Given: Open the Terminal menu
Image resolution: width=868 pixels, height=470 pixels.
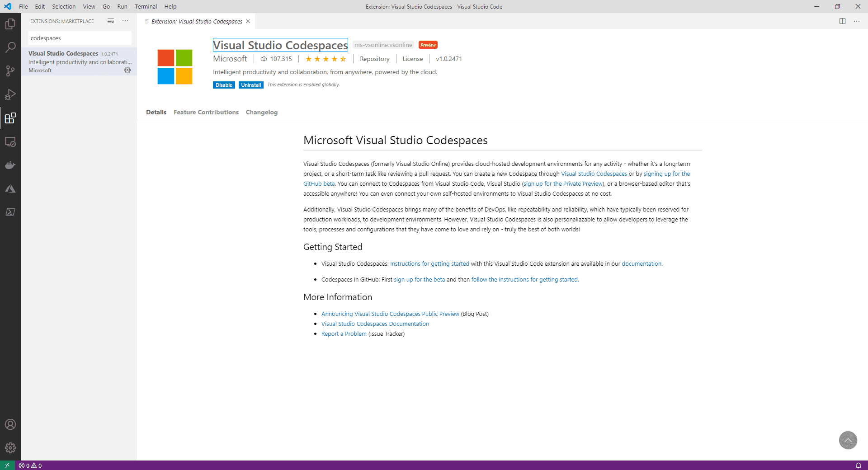Looking at the screenshot, I should click(146, 6).
